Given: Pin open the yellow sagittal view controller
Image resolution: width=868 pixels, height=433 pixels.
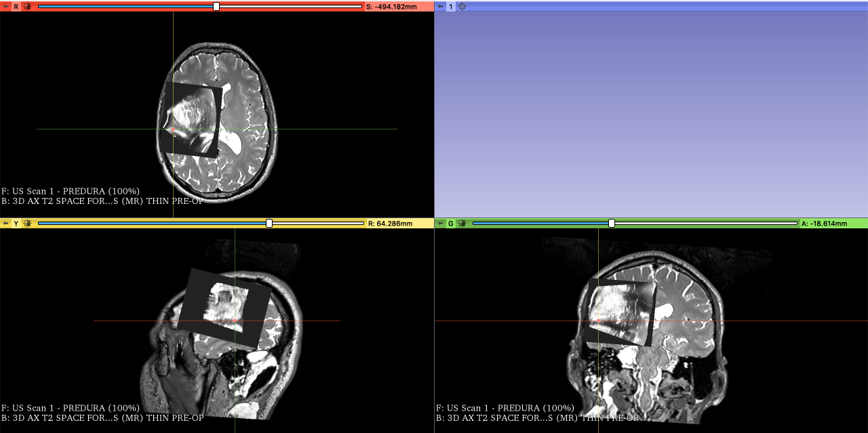Looking at the screenshot, I should click(x=4, y=222).
